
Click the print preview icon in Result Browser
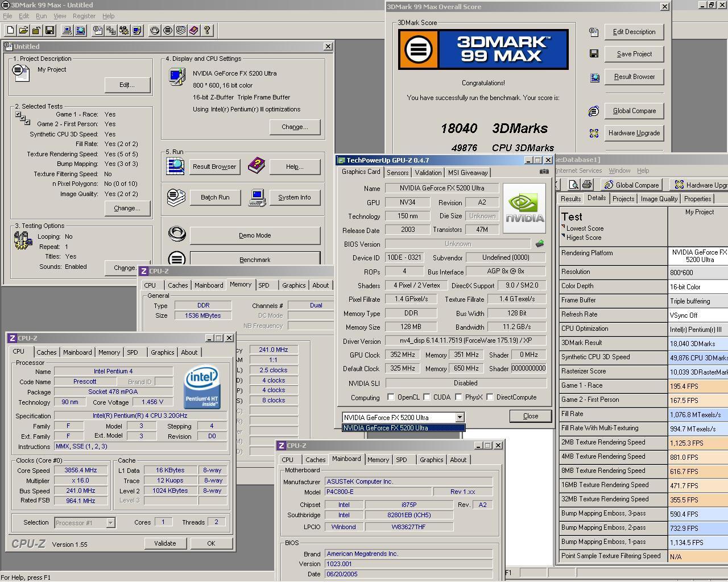pos(573,185)
